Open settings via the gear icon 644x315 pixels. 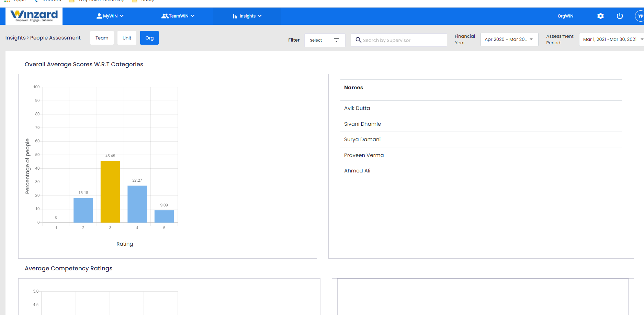600,16
